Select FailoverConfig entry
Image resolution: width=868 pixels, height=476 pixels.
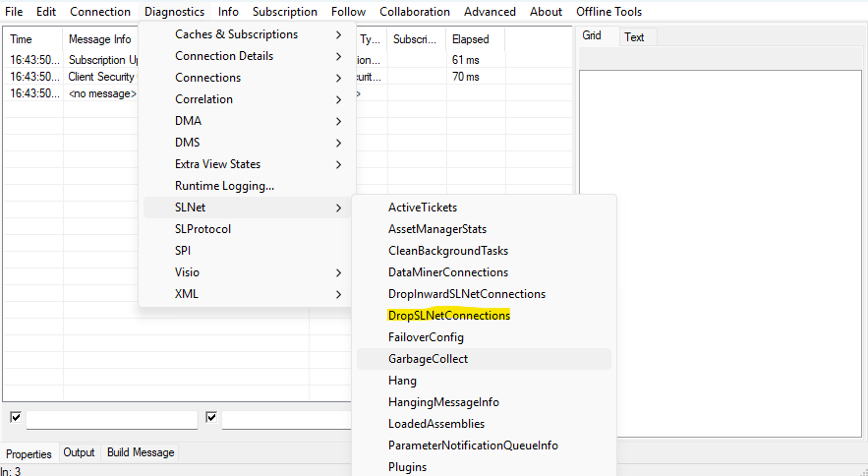[x=484, y=337]
